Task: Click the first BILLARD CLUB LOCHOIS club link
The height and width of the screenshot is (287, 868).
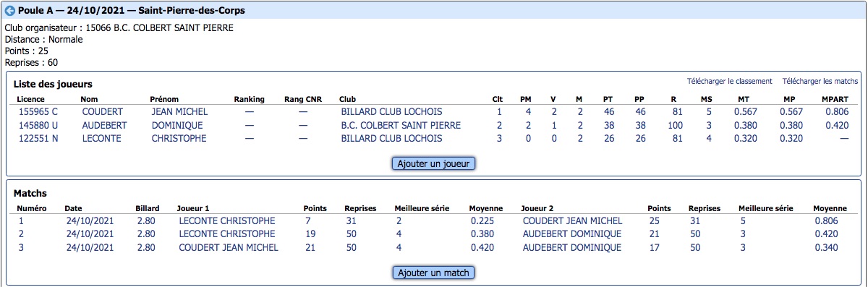Action: click(391, 112)
